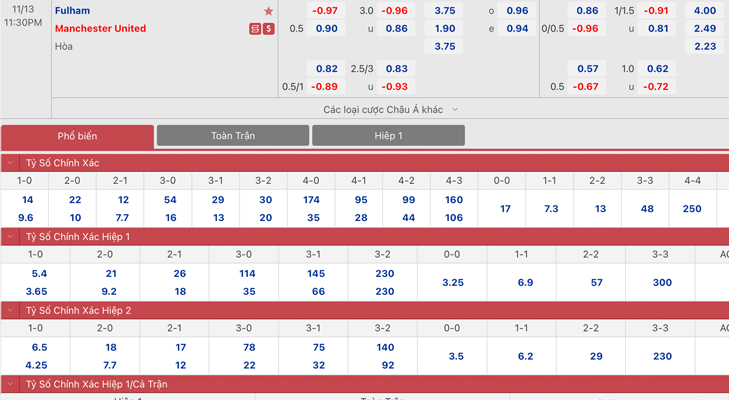
Task: Switch to the 'Hiệp 1' tab
Action: [x=388, y=135]
